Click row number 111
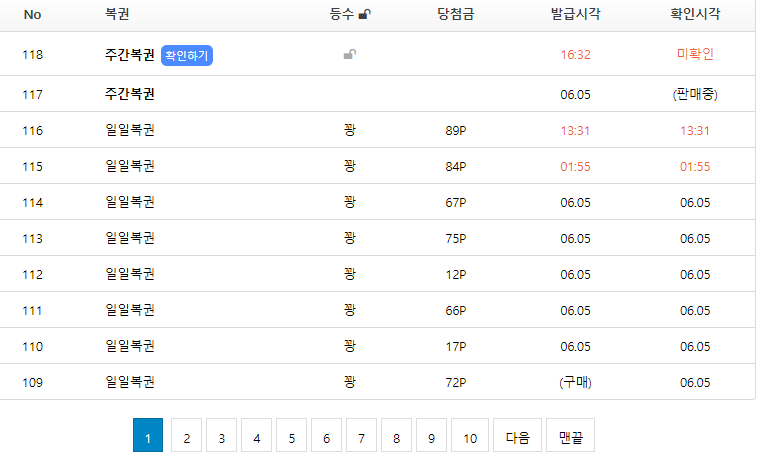 (x=32, y=311)
